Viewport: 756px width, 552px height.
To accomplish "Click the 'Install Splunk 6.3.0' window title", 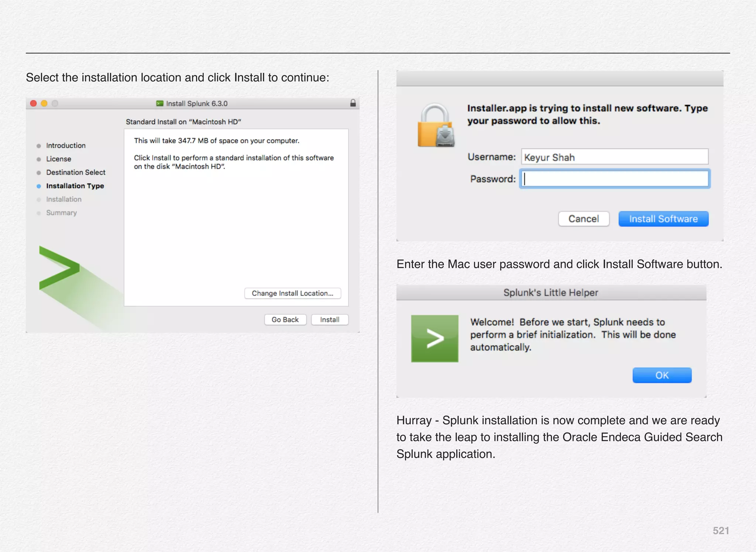I will tap(196, 104).
